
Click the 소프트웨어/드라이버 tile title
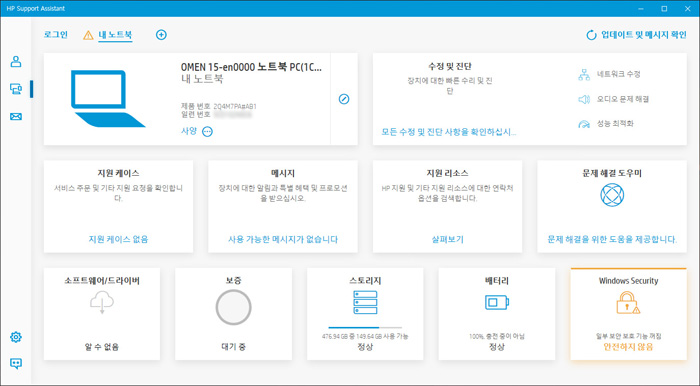point(102,281)
